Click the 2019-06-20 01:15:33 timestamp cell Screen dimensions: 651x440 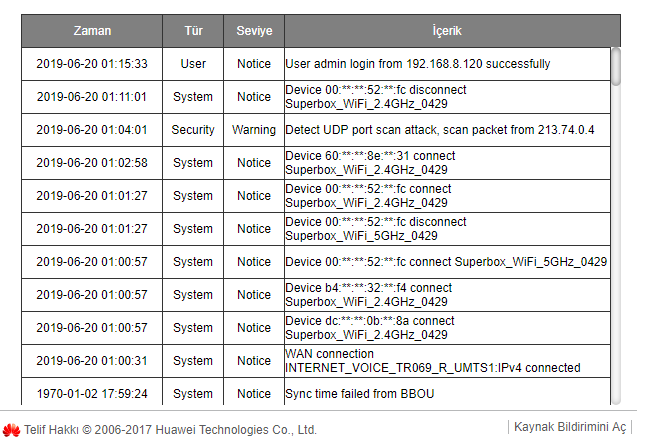pos(92,64)
